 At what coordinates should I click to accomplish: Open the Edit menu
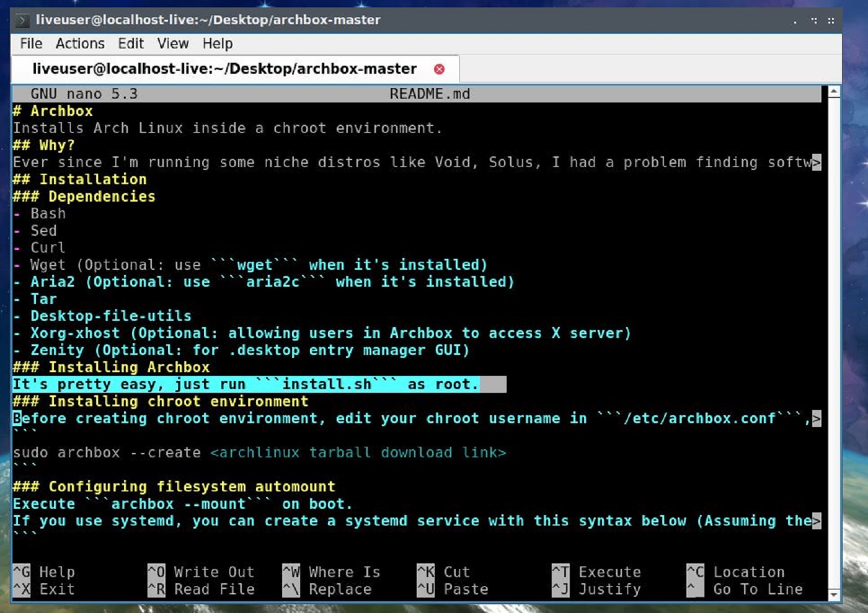131,43
